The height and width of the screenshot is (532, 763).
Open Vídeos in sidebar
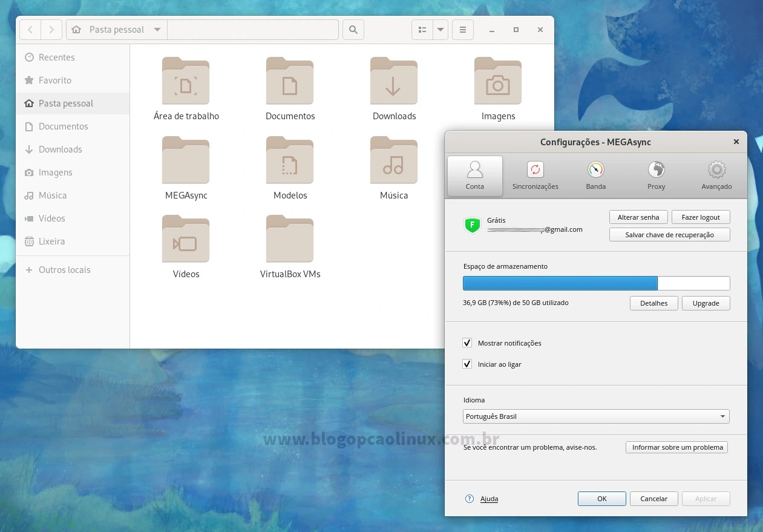[x=73, y=218]
